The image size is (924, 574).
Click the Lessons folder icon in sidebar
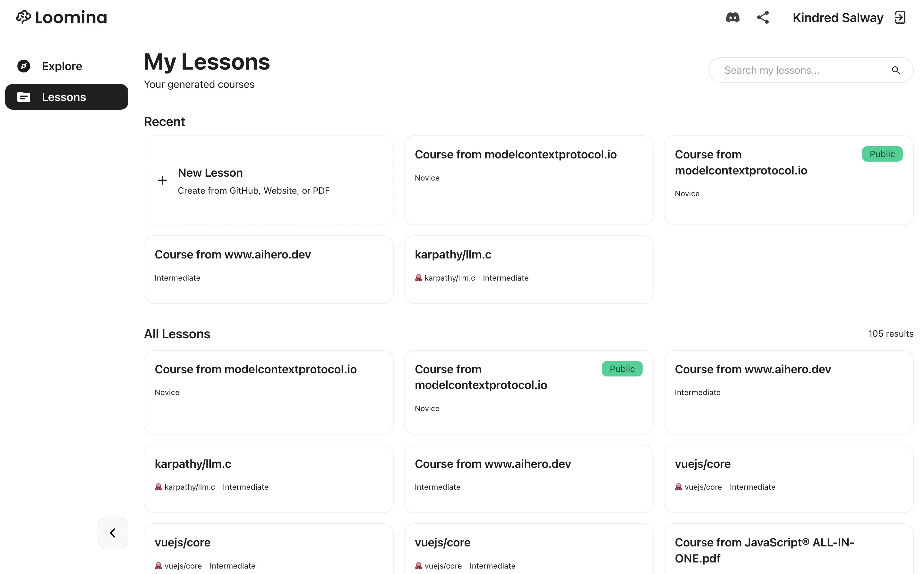coord(23,97)
